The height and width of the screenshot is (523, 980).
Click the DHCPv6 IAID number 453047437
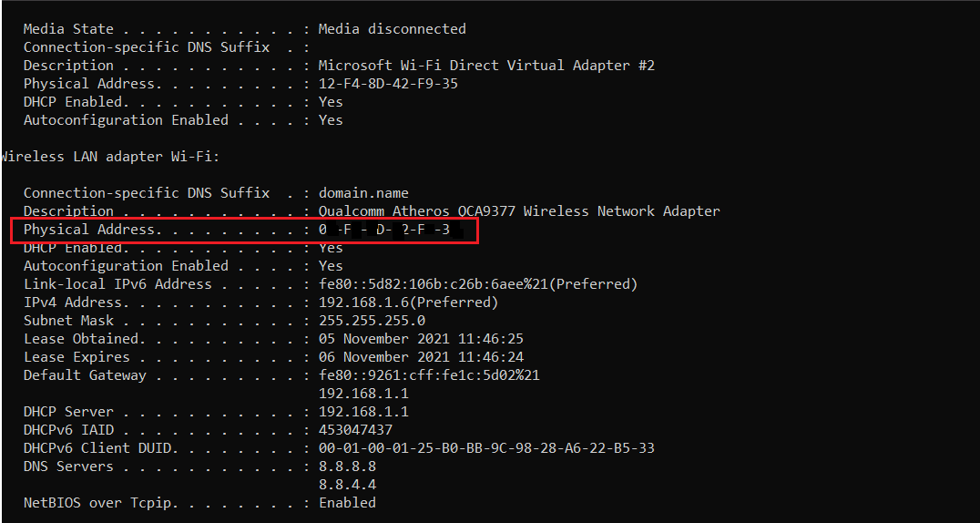click(x=355, y=430)
